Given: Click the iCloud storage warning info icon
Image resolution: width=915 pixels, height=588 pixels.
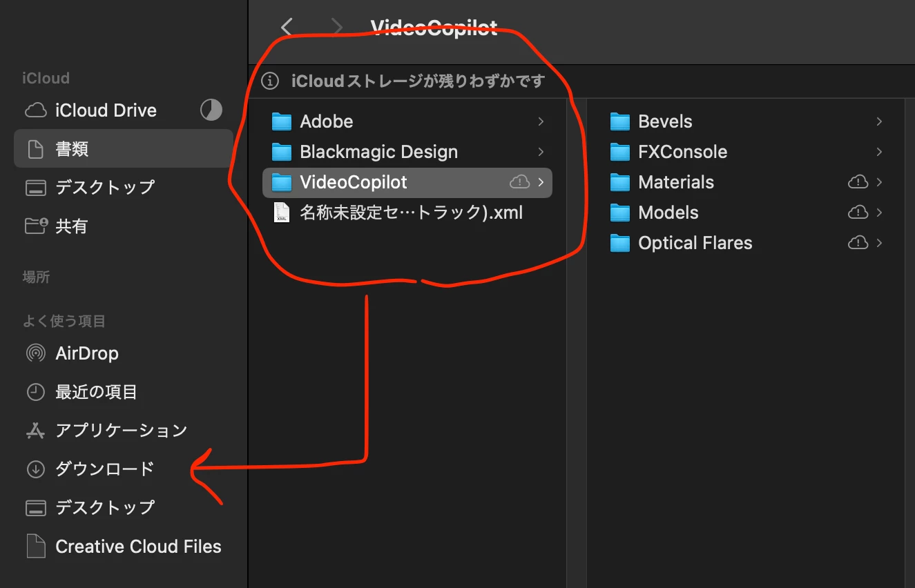Looking at the screenshot, I should (271, 81).
